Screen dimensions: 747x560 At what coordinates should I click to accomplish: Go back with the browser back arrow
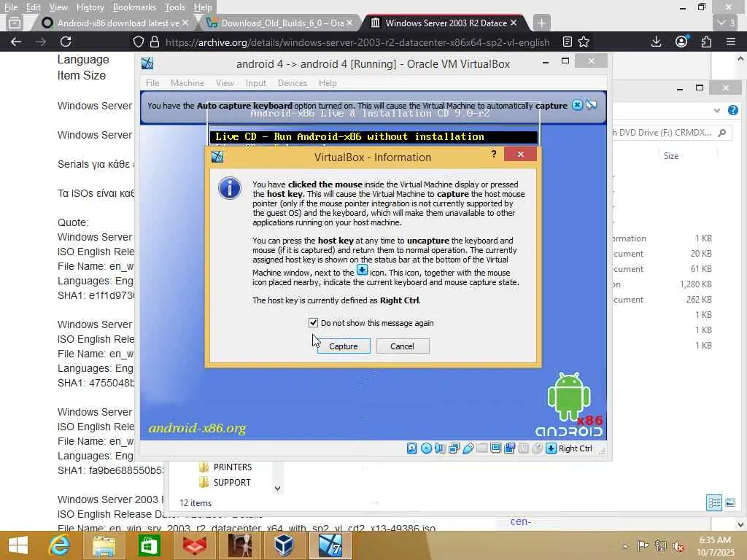(x=16, y=42)
